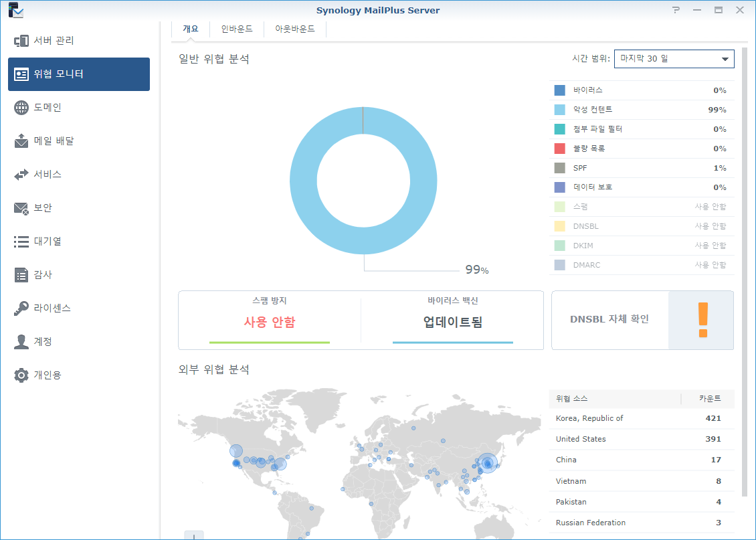Viewport: 756px width, 540px height.
Task: Select the Pakistan threat source row
Action: (x=642, y=502)
